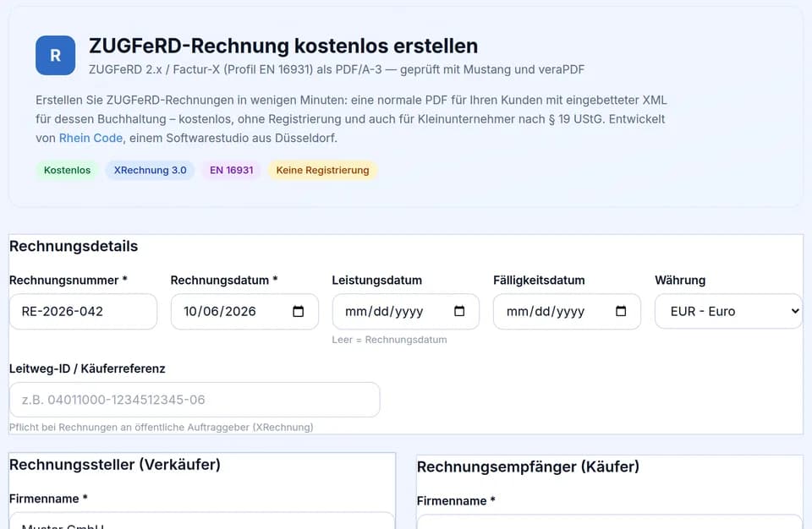Open calendar picker for Leistungsdatum

(x=459, y=311)
